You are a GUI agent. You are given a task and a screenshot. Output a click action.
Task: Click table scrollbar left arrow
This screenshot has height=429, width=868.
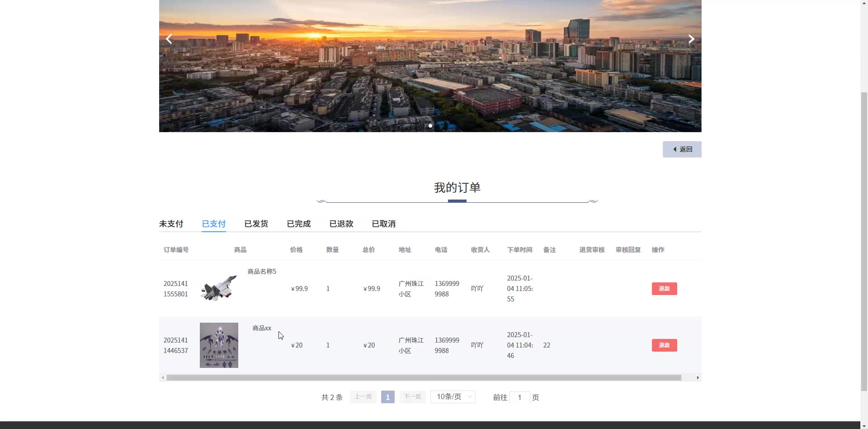click(163, 378)
